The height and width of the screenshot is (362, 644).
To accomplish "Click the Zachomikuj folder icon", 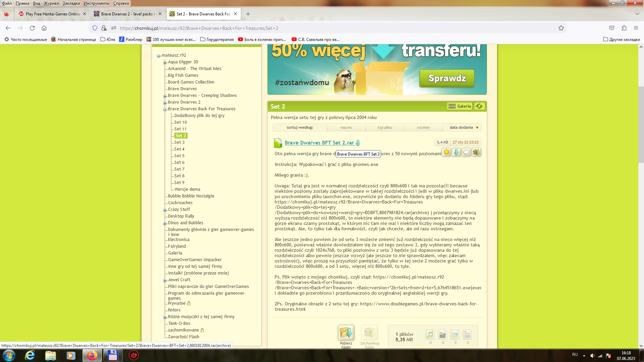I will tap(370, 333).
